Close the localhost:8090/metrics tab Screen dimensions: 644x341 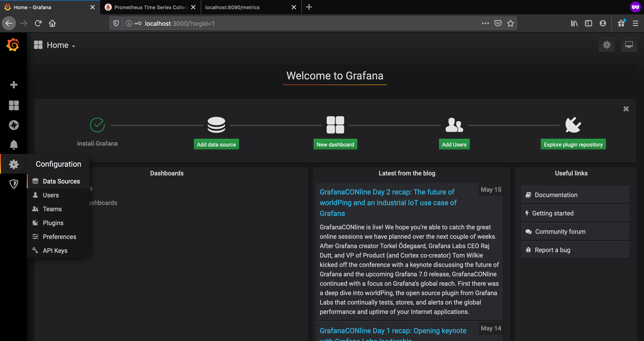click(x=294, y=7)
